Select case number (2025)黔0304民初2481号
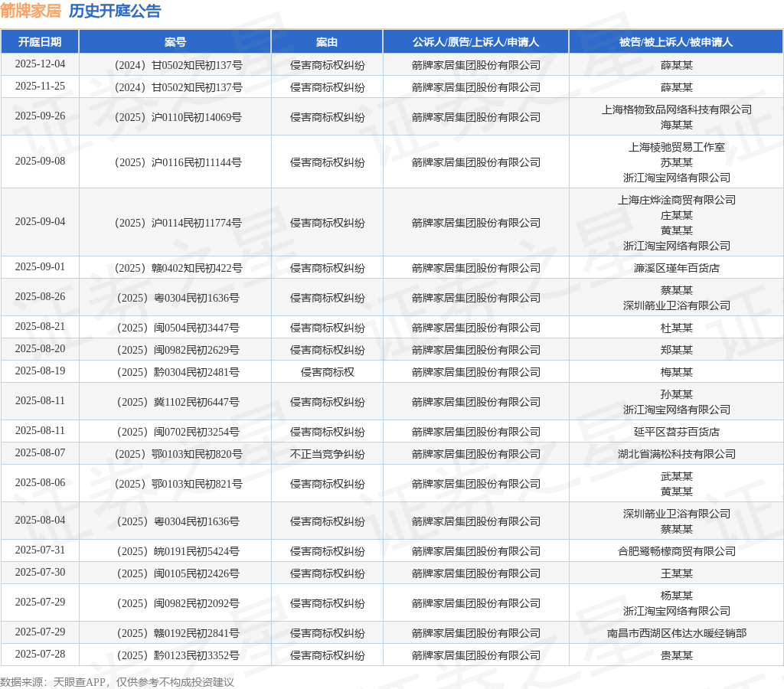784x689 pixels. pyautogui.click(x=178, y=373)
